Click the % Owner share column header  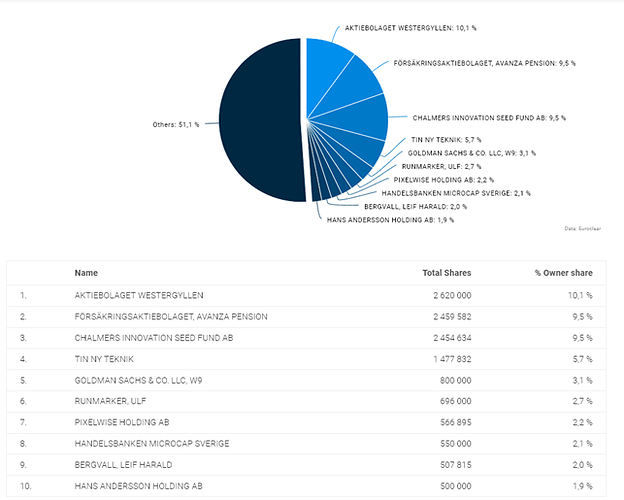(x=564, y=273)
